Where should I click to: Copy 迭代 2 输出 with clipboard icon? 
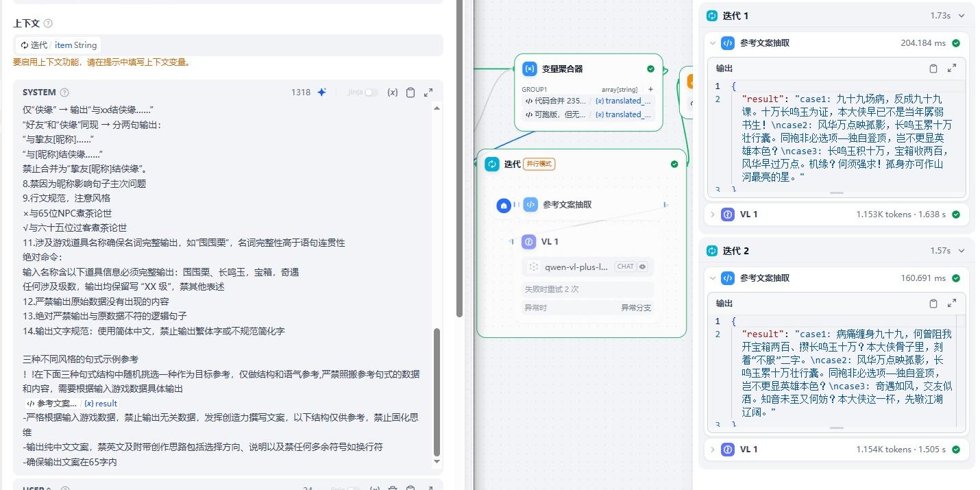933,304
